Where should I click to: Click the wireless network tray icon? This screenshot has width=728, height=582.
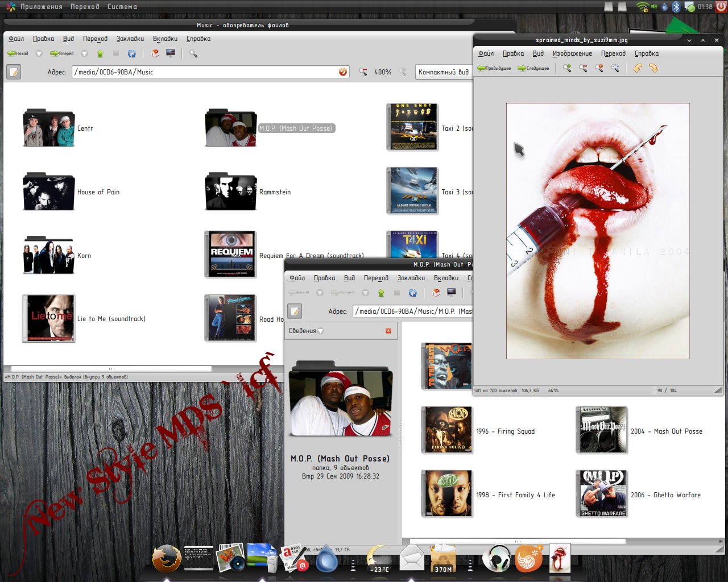tap(643, 7)
